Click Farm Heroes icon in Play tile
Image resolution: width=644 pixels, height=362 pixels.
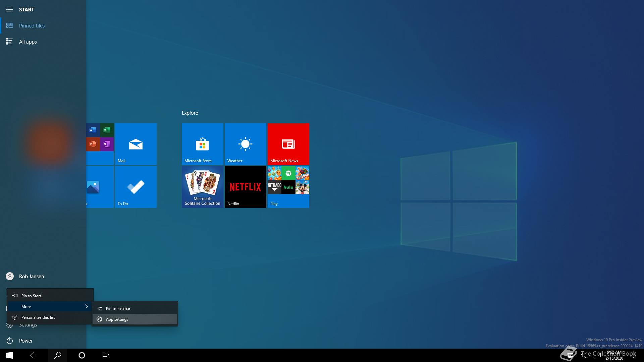274,173
